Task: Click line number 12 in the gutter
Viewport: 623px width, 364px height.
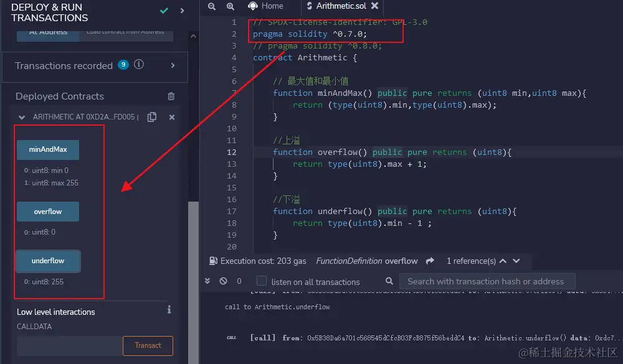Action: [x=231, y=152]
